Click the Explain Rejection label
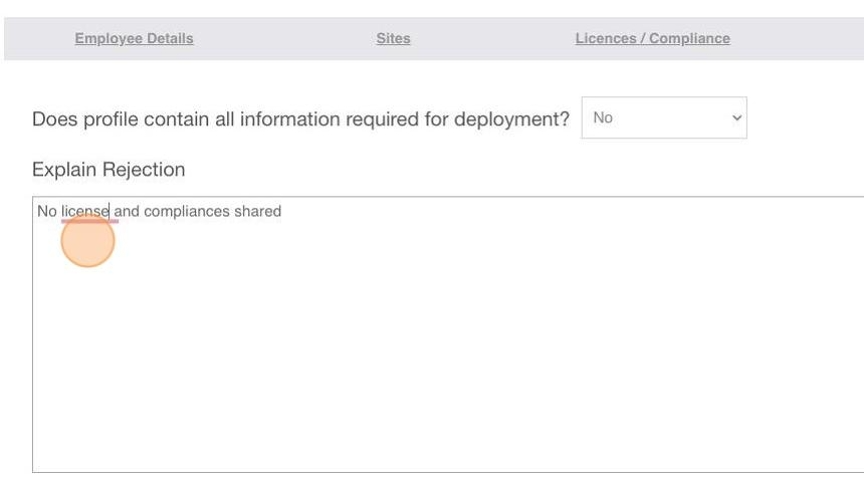Viewport: 864px width, 484px height. 109,169
